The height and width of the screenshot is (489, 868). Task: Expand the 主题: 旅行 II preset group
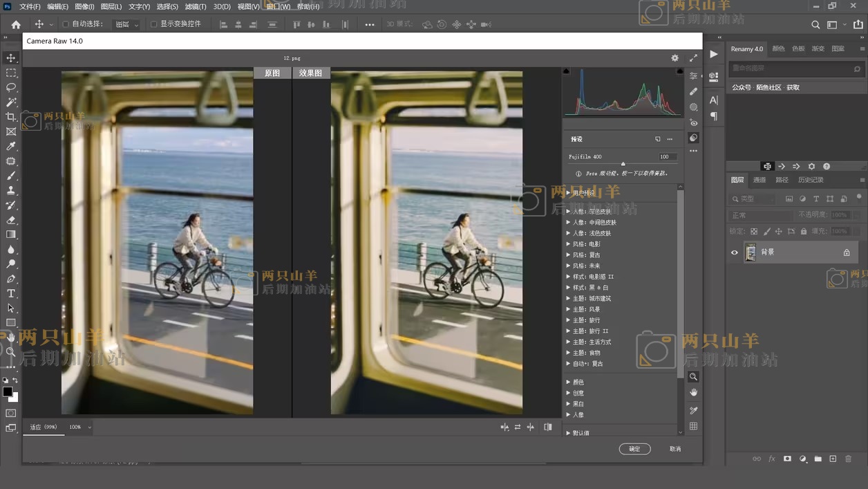[x=569, y=331]
